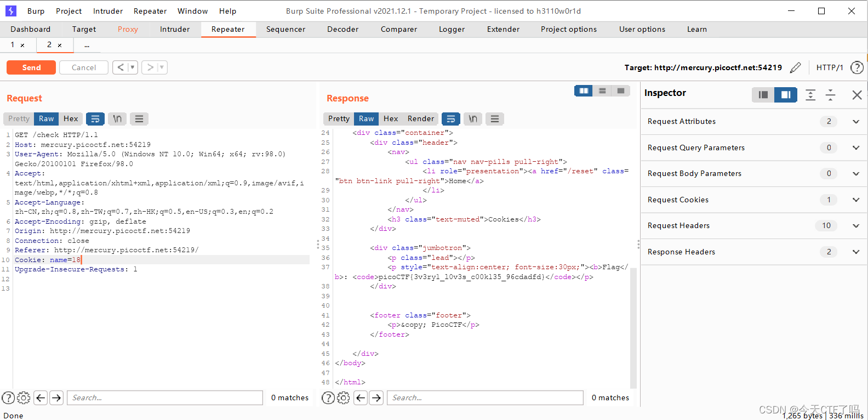Open the Project menu
This screenshot has width=868, height=420.
pyautogui.click(x=68, y=11)
